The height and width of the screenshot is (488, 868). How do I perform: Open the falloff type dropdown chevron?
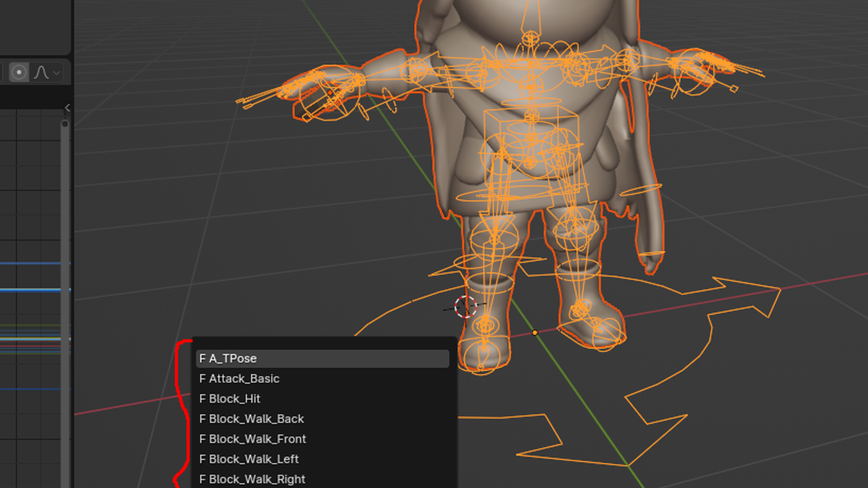click(57, 73)
